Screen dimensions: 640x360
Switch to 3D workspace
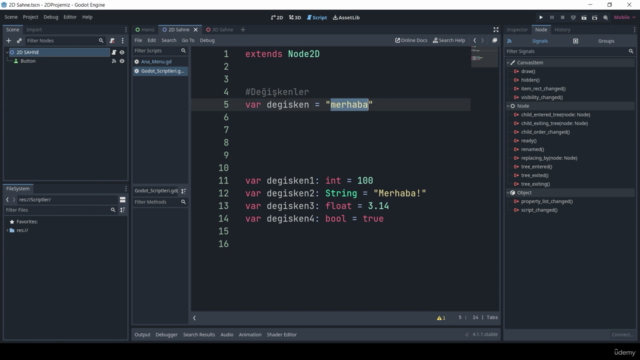[x=295, y=18]
